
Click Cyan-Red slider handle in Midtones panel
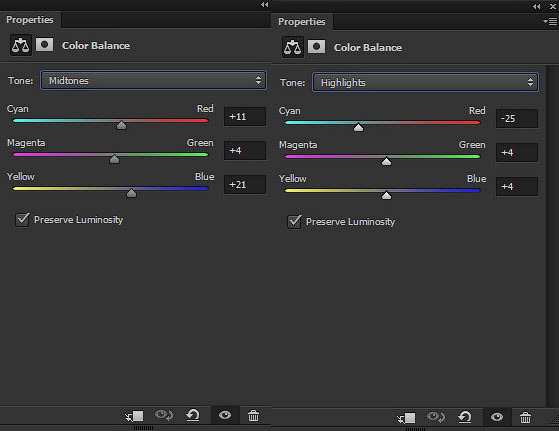point(122,125)
